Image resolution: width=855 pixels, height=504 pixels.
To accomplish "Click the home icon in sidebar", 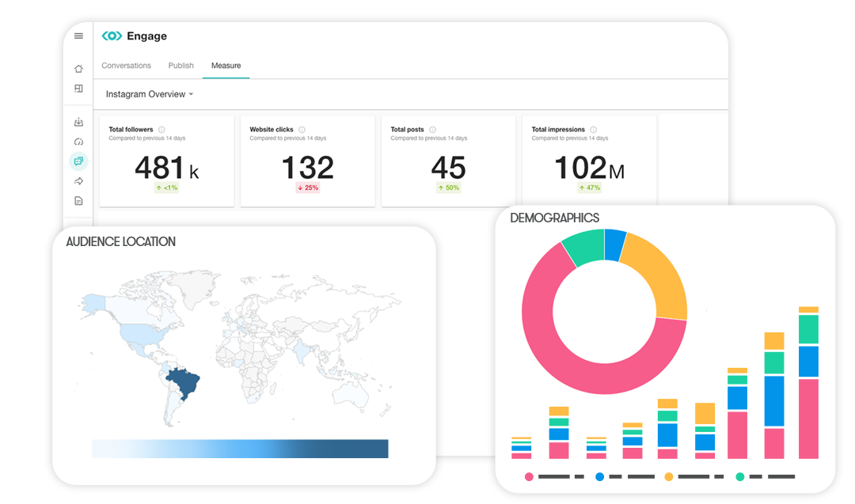I will (x=78, y=68).
